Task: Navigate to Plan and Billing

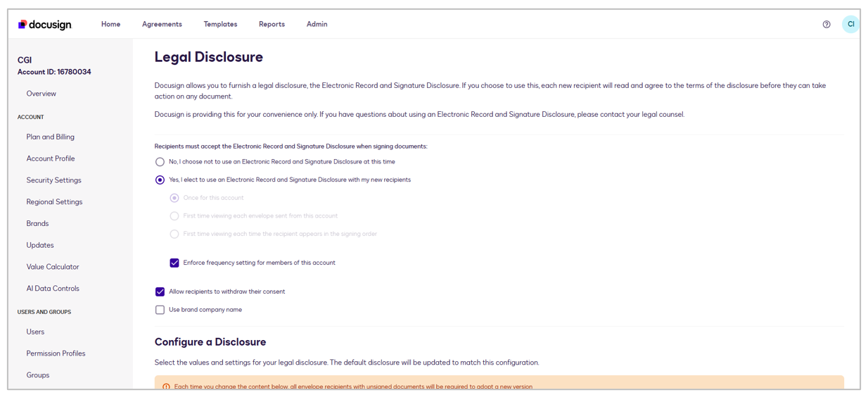Action: coord(50,137)
